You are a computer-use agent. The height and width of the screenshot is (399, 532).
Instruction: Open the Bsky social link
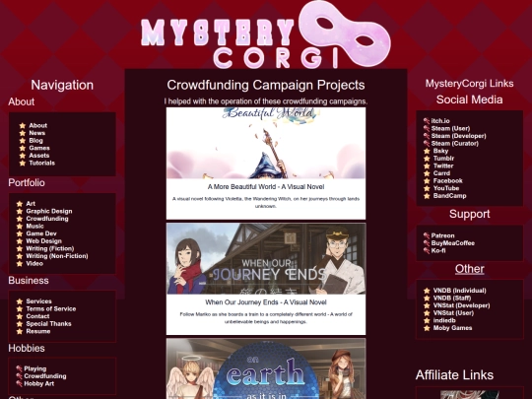[x=440, y=151]
